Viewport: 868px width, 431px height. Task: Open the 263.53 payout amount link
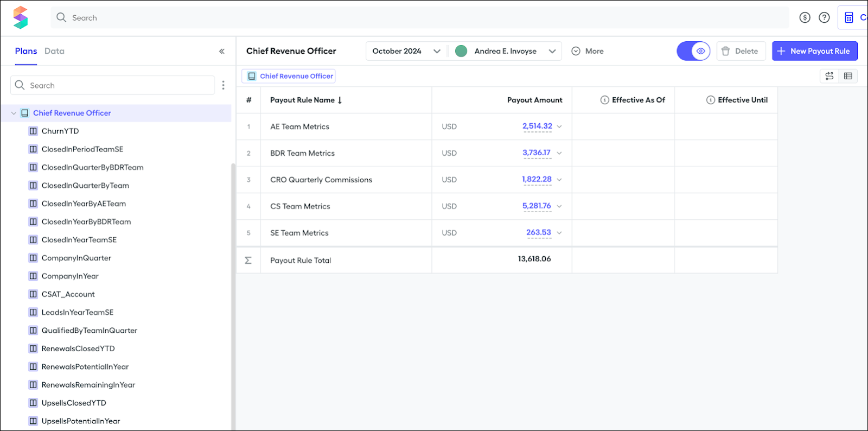tap(539, 232)
